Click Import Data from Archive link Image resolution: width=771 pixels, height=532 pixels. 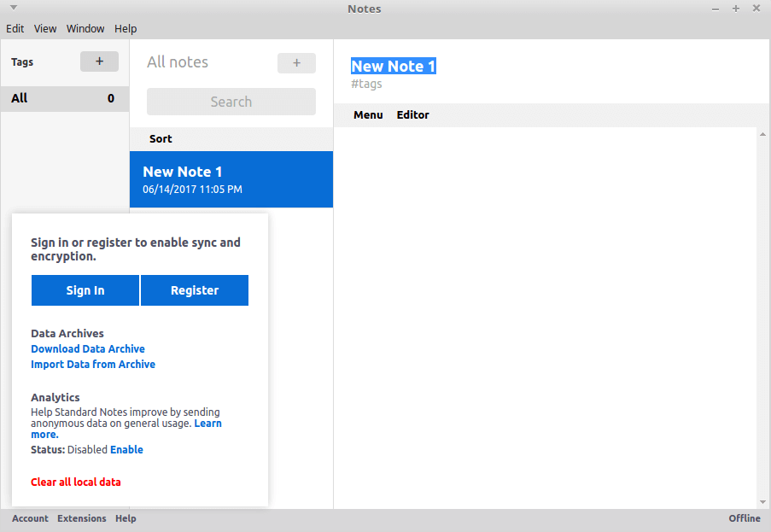click(x=93, y=365)
